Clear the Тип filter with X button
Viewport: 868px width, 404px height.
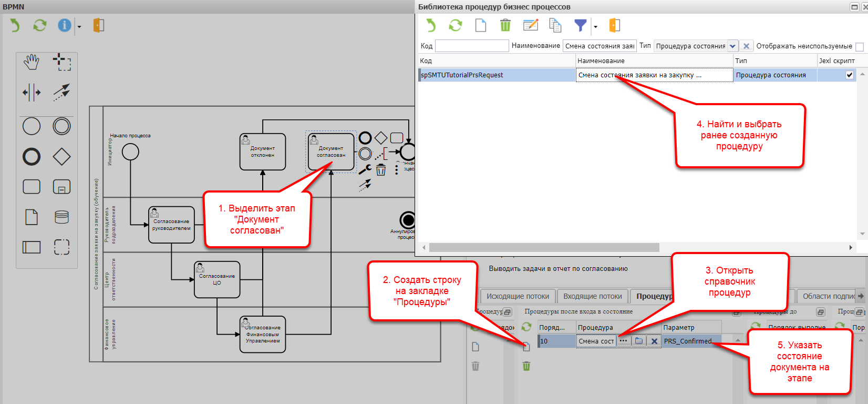point(746,46)
